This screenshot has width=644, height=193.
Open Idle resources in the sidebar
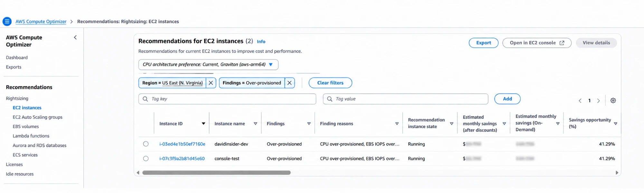pyautogui.click(x=20, y=174)
